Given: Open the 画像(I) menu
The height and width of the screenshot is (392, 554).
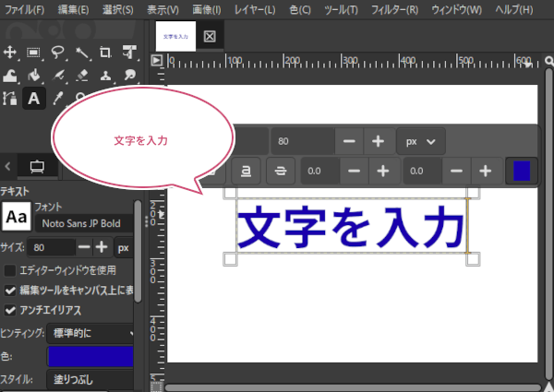Looking at the screenshot, I should pos(207,9).
